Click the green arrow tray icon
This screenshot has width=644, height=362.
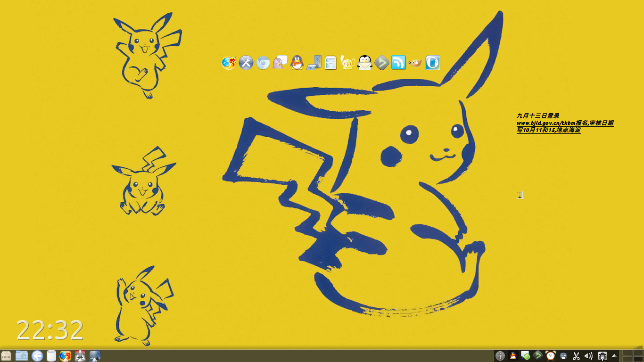click(538, 355)
